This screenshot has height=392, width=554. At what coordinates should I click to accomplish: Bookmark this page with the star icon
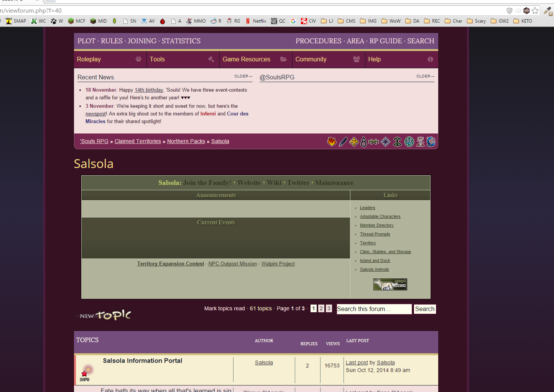[x=535, y=11]
